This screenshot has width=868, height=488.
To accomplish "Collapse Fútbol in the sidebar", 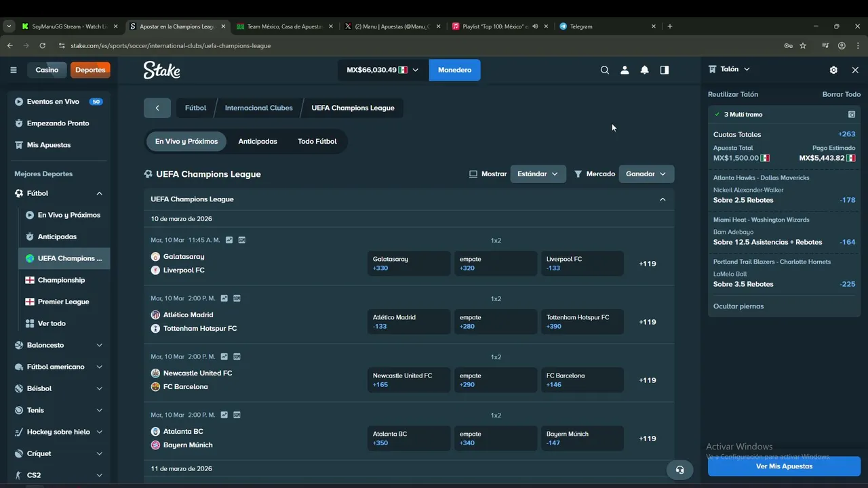I will 99,193.
